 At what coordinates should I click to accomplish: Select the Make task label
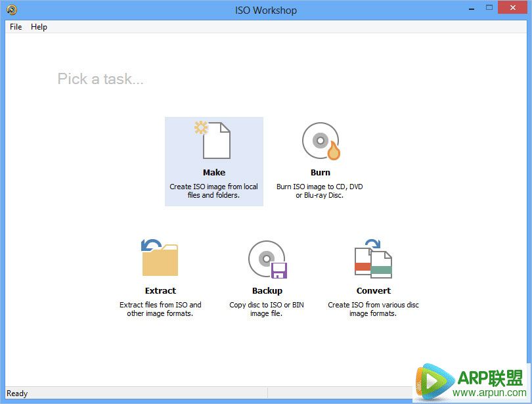click(214, 172)
